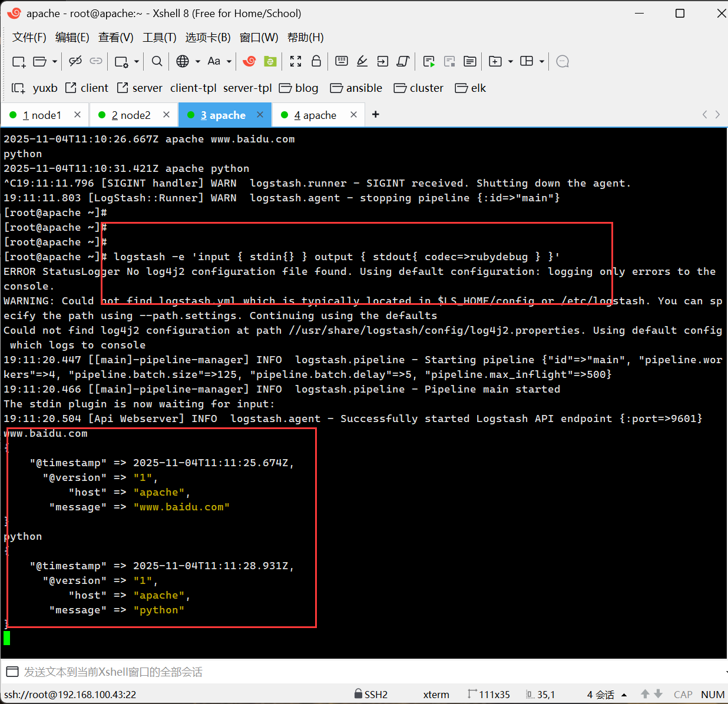The width and height of the screenshot is (728, 704).
Task: Click the disconnect link icon
Action: coord(75,61)
